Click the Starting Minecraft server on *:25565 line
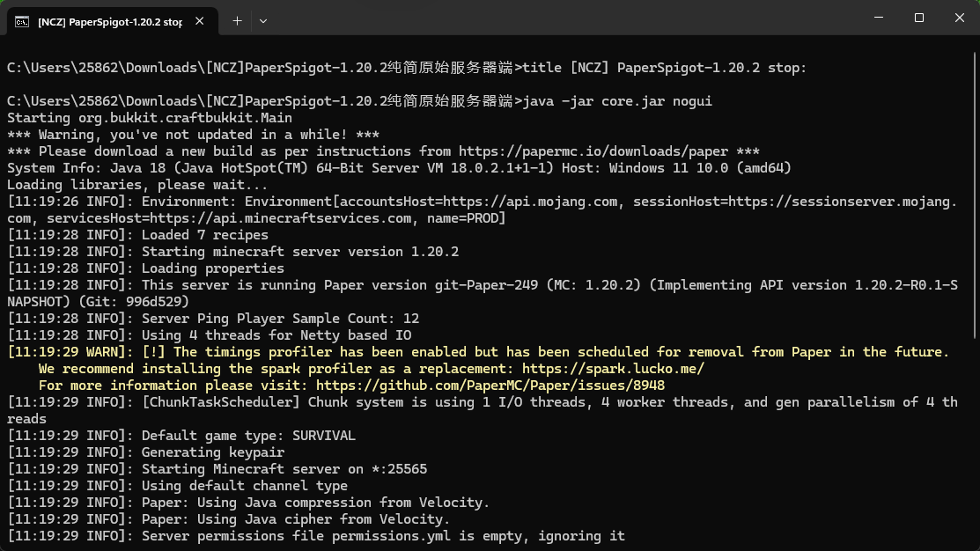The image size is (980, 551). click(217, 469)
